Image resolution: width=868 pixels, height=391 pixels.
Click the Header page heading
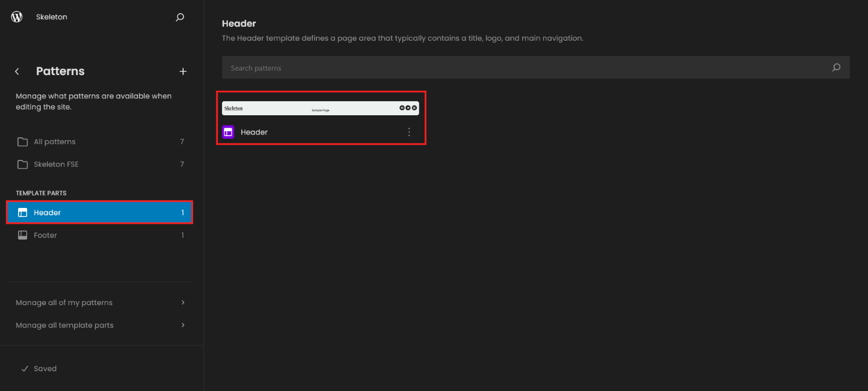pyautogui.click(x=239, y=24)
